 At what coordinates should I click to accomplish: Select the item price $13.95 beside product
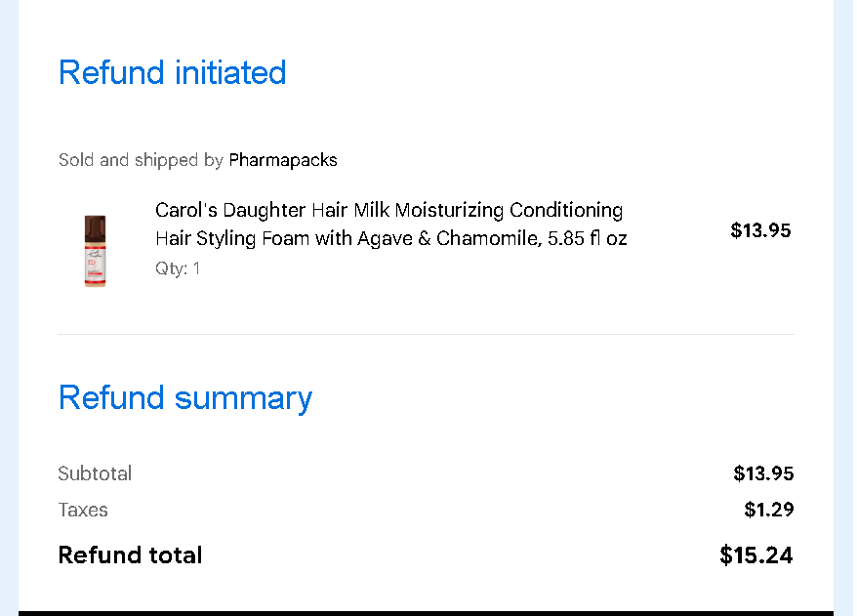point(760,230)
